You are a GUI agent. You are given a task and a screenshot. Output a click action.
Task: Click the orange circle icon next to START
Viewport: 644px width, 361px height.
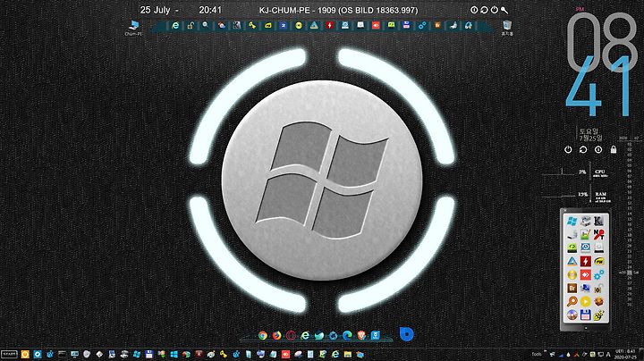pyautogui.click(x=25, y=354)
